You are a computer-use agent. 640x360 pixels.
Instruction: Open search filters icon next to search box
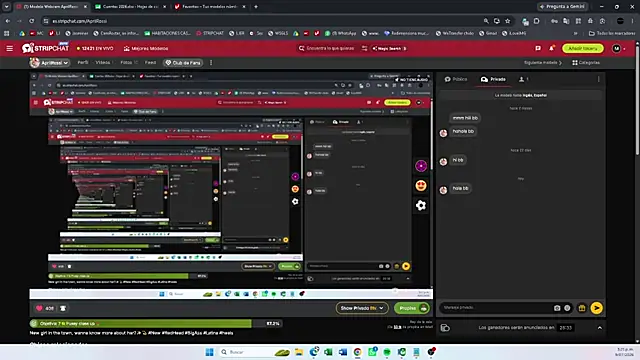point(364,49)
